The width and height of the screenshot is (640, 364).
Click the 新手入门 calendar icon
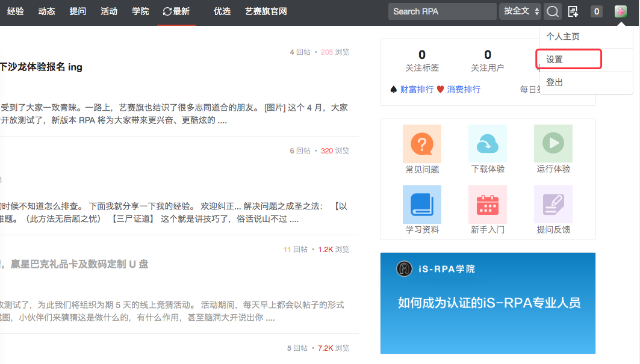[487, 204]
